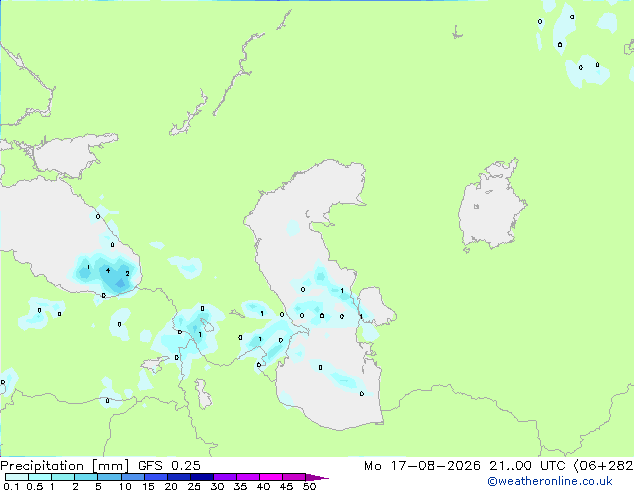This screenshot has width=634, height=490.
Task: Click the 'Mo 17-08-2026' date text
Action: click(x=422, y=466)
